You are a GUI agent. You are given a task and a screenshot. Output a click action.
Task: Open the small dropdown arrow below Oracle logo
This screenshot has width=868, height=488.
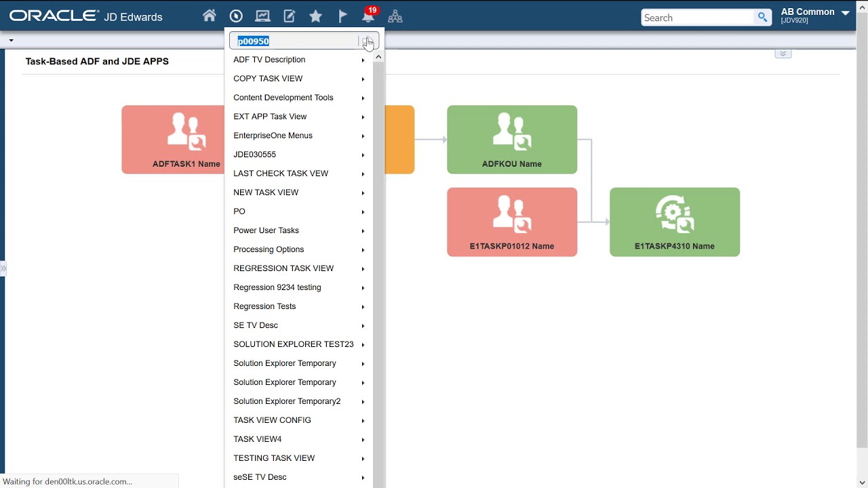[x=11, y=41]
